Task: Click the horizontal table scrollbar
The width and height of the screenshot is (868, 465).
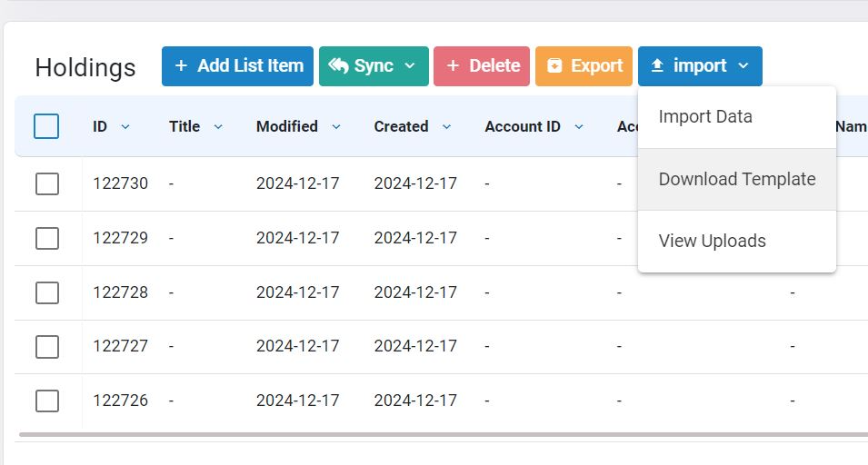Action: tap(443, 435)
